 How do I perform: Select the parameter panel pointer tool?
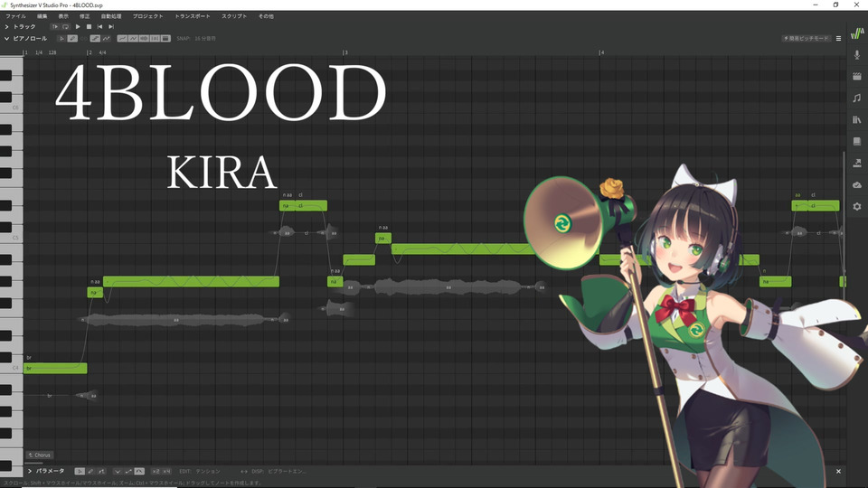80,472
